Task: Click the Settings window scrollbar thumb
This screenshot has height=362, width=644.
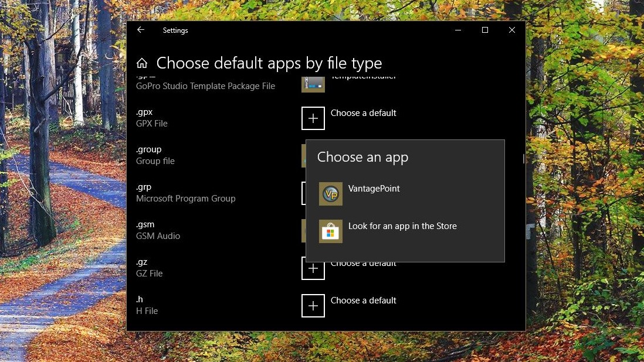Action: pyautogui.click(x=524, y=159)
